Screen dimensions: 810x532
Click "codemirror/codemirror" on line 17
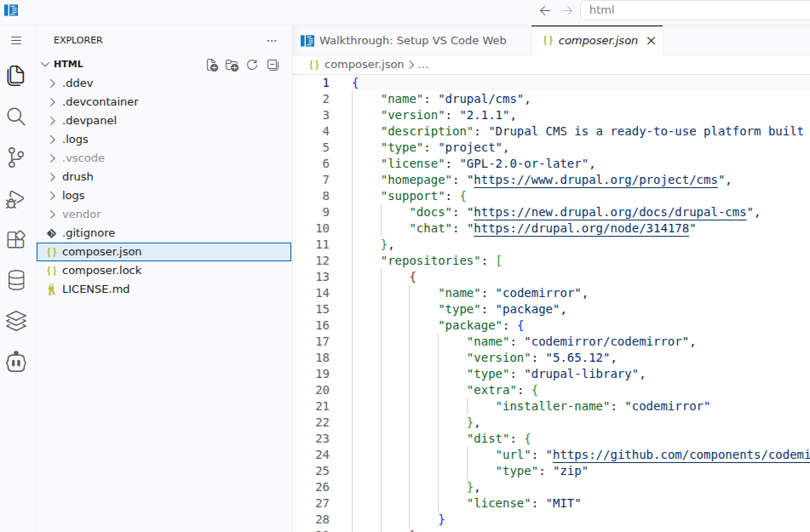point(606,342)
